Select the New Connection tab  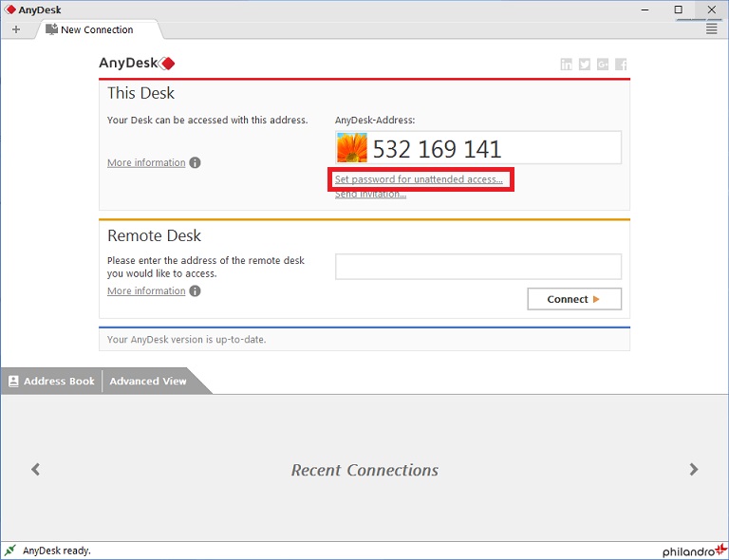[99, 29]
